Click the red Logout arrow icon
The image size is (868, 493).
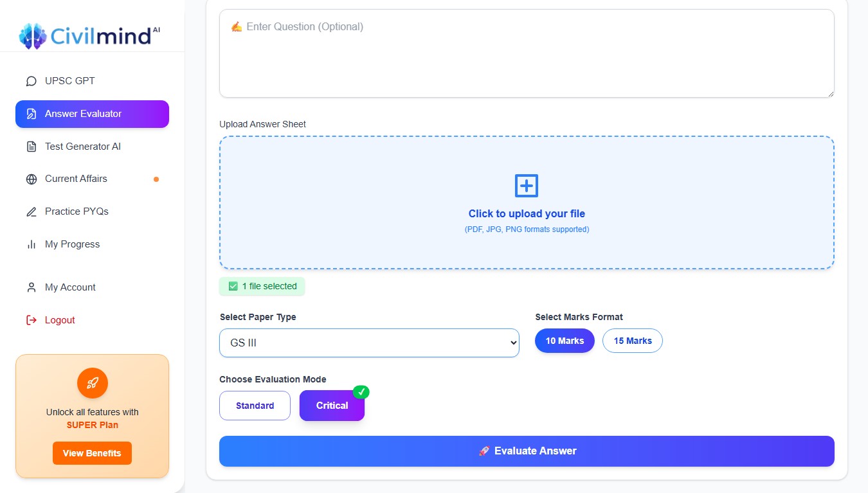(32, 320)
